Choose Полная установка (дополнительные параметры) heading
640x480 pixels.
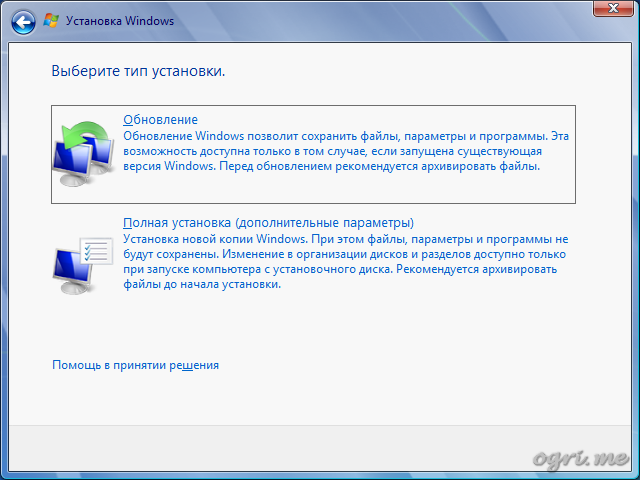tap(268, 223)
